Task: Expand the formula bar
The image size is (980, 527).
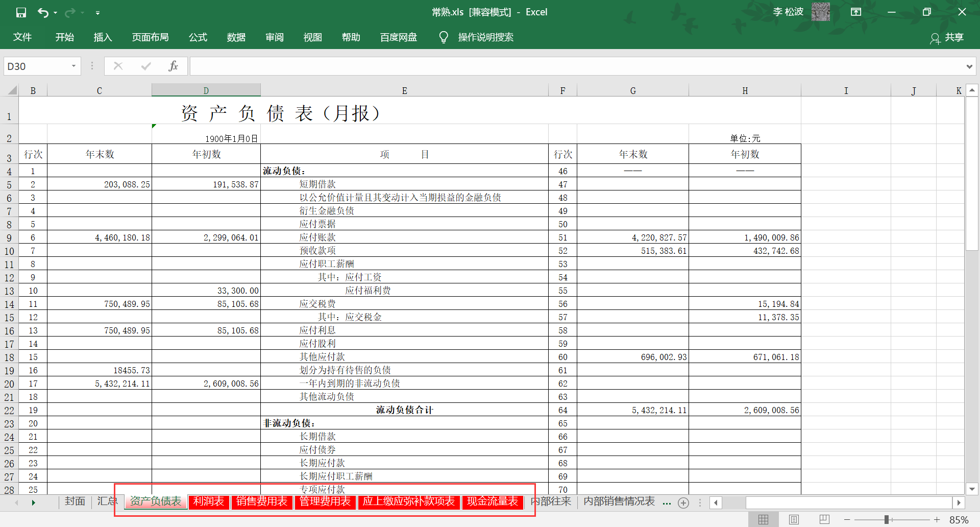Action: pos(969,66)
